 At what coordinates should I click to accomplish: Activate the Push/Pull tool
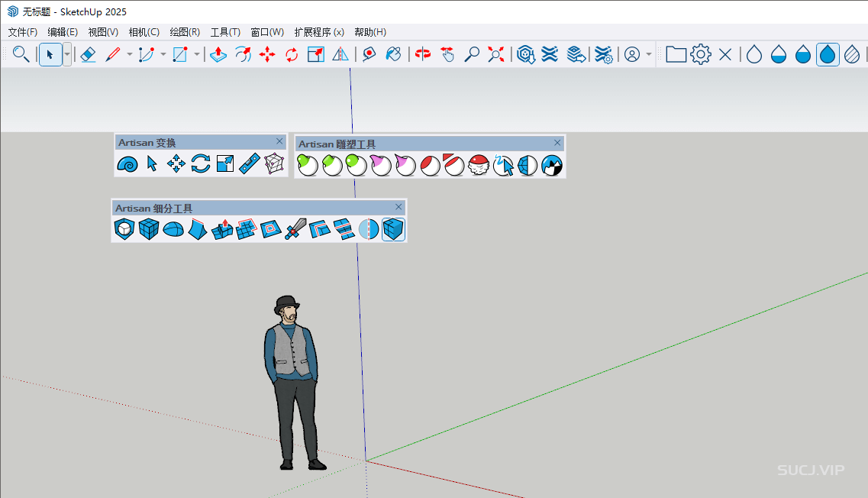(x=218, y=54)
